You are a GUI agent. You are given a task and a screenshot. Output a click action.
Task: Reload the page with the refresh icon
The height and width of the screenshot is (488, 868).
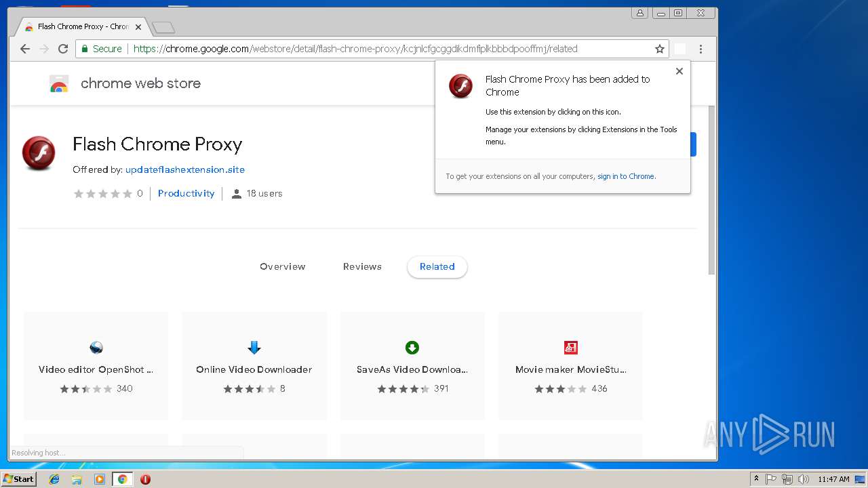63,49
